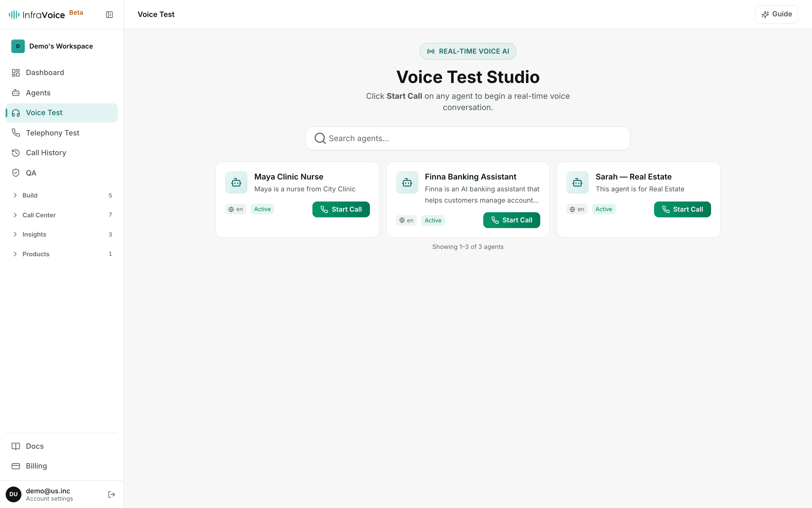Click Finna card description text
812x508 pixels.
tap(482, 195)
